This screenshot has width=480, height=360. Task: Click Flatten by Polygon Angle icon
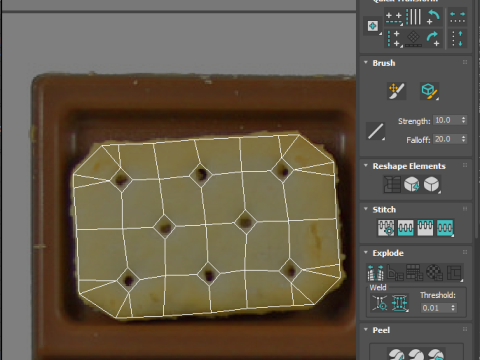tap(395, 272)
